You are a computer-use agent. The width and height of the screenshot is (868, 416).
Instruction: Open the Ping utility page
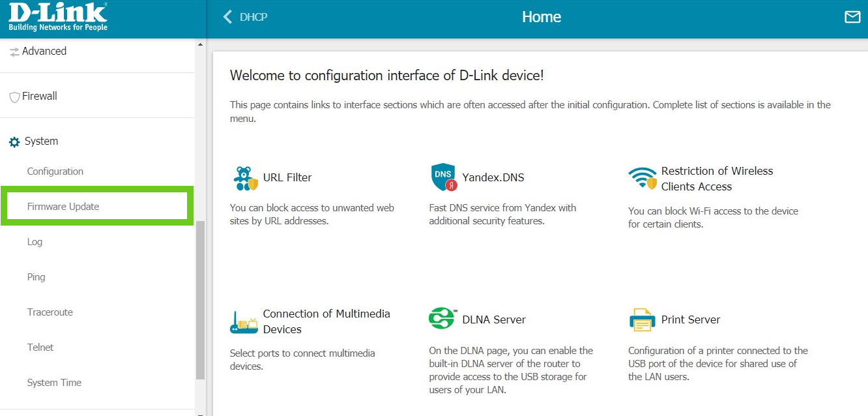click(36, 277)
